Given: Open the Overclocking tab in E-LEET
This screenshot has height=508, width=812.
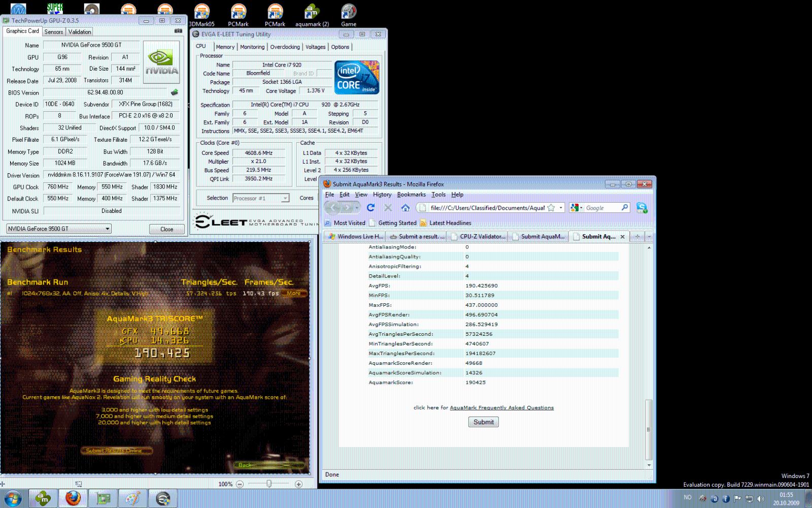Looking at the screenshot, I should 285,47.
